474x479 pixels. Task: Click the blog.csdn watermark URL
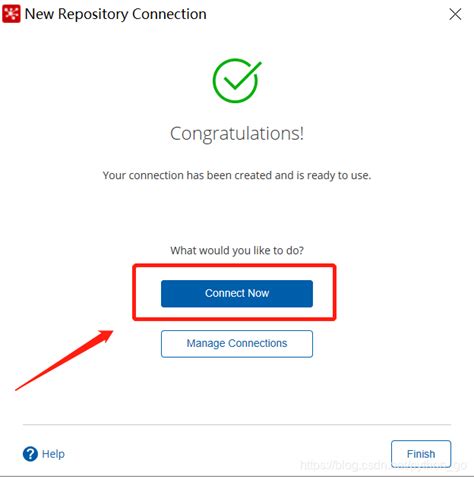383,465
